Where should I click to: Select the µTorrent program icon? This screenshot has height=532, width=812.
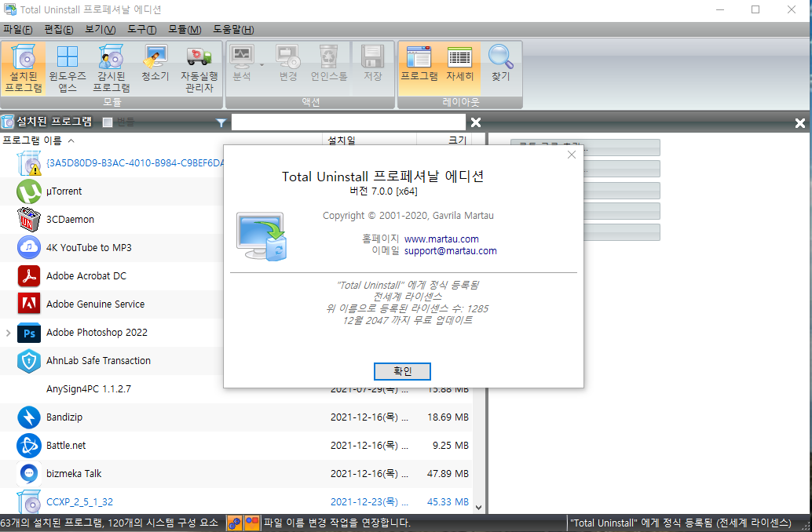(28, 191)
